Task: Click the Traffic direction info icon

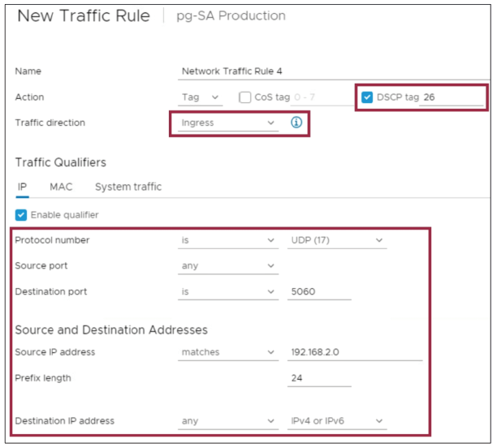Action: tap(296, 123)
